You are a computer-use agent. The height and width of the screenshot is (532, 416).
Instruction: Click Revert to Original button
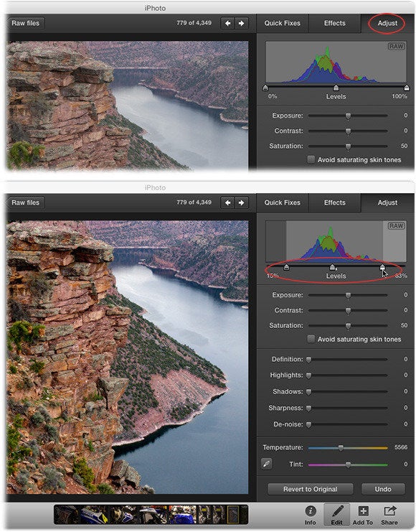pyautogui.click(x=311, y=489)
